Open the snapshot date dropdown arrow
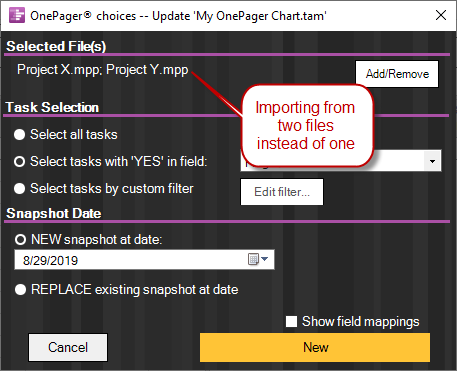The width and height of the screenshot is (457, 371). pos(265,259)
